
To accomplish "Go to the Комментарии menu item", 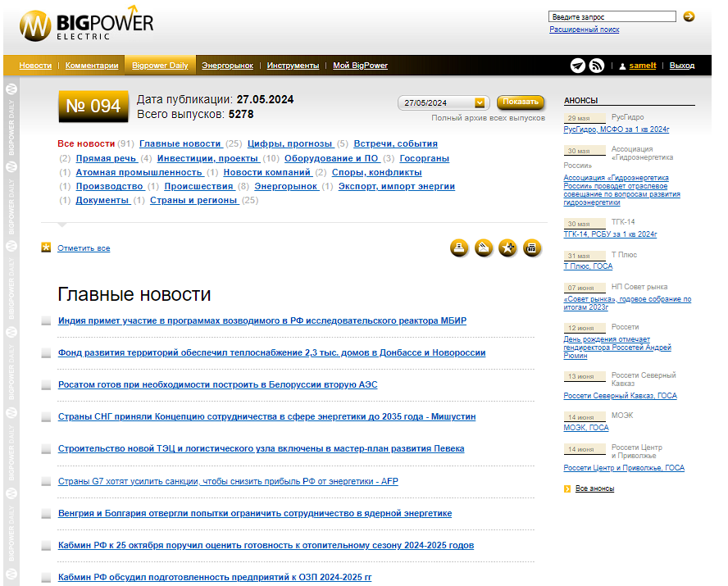I will pyautogui.click(x=92, y=66).
